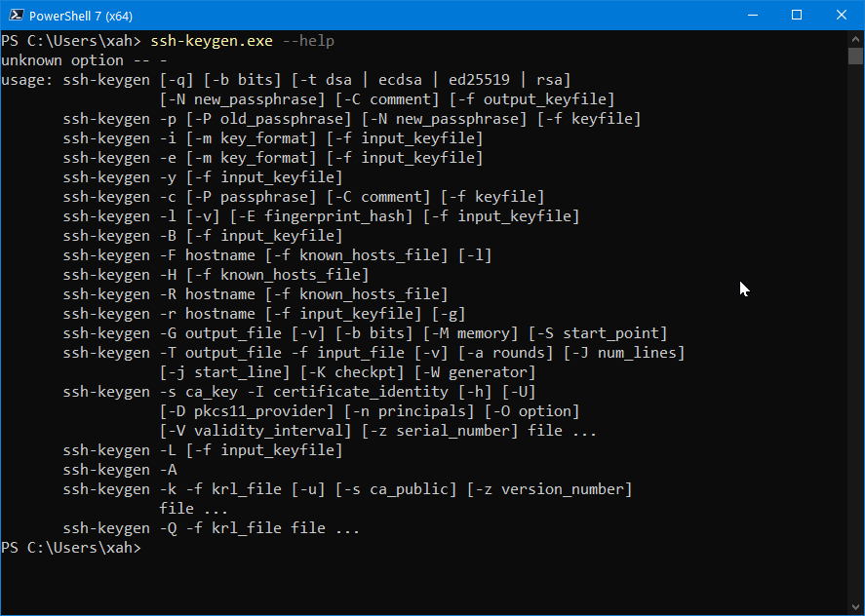The height and width of the screenshot is (616, 865).
Task: Click '[-V validity_interval]' option text
Action: (x=256, y=431)
